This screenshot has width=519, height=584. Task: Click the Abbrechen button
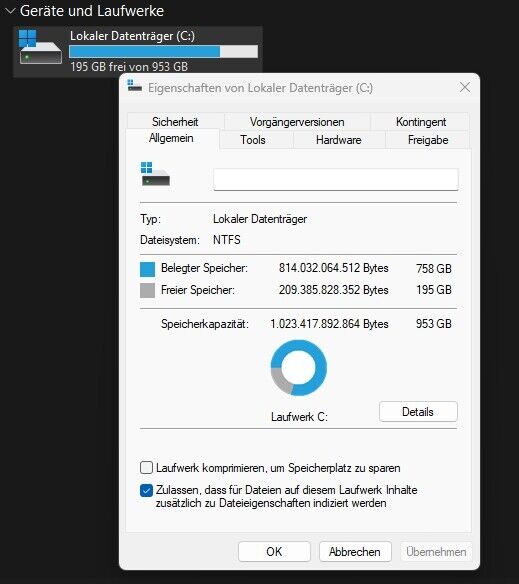coord(355,552)
